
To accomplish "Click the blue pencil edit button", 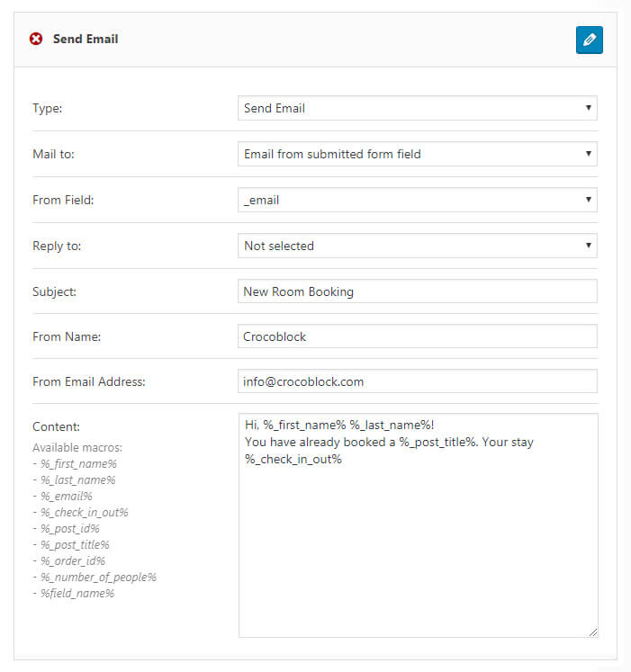I will click(589, 40).
